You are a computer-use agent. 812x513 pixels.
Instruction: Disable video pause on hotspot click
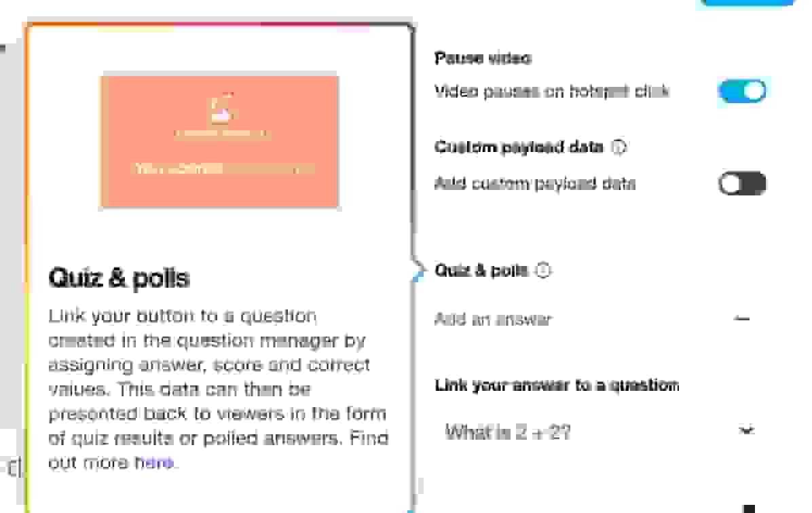[742, 91]
